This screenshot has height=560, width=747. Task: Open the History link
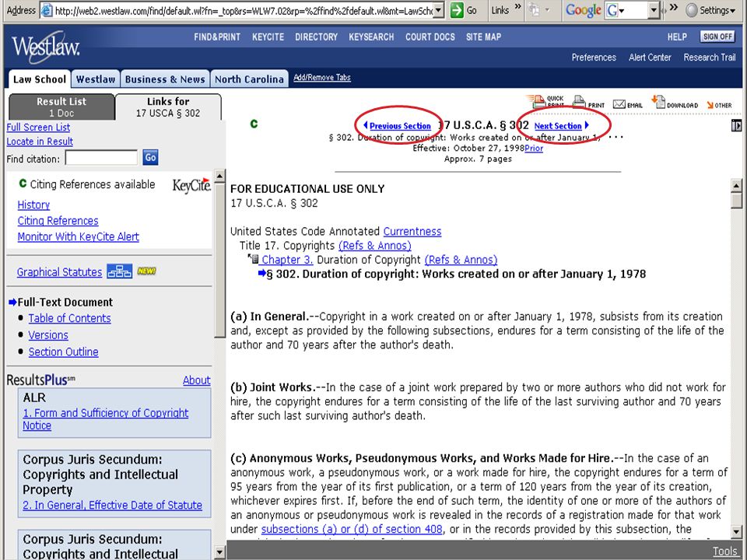coord(33,205)
